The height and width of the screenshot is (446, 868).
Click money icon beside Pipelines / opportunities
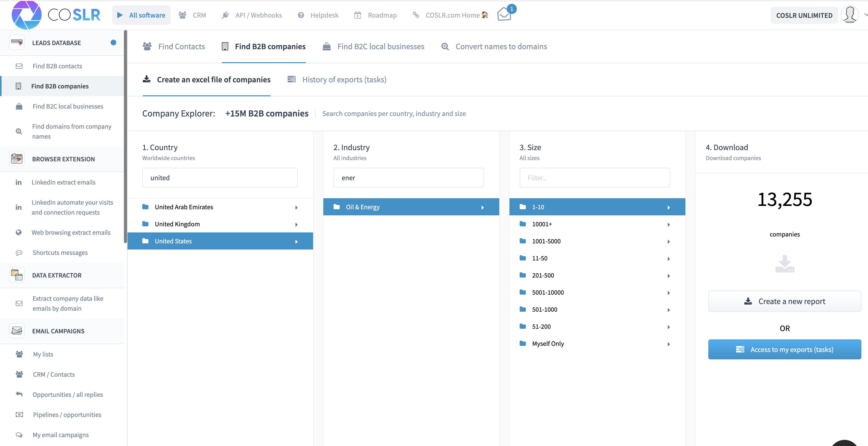19,414
